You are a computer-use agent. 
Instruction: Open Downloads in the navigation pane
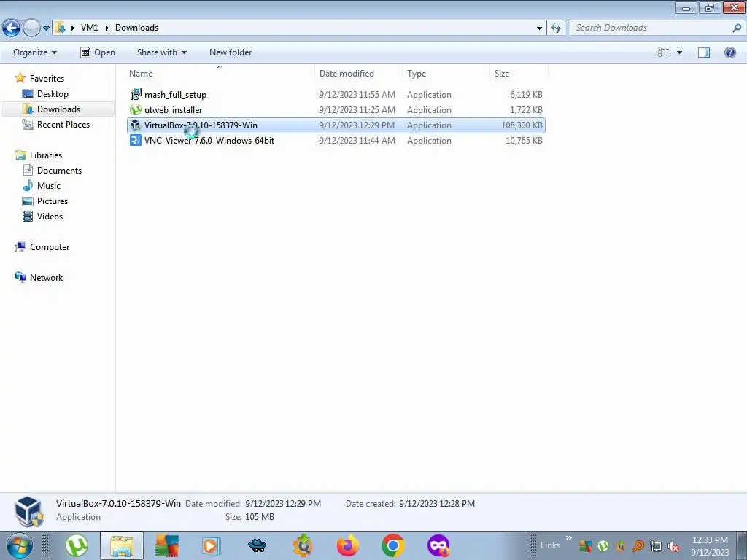click(58, 109)
